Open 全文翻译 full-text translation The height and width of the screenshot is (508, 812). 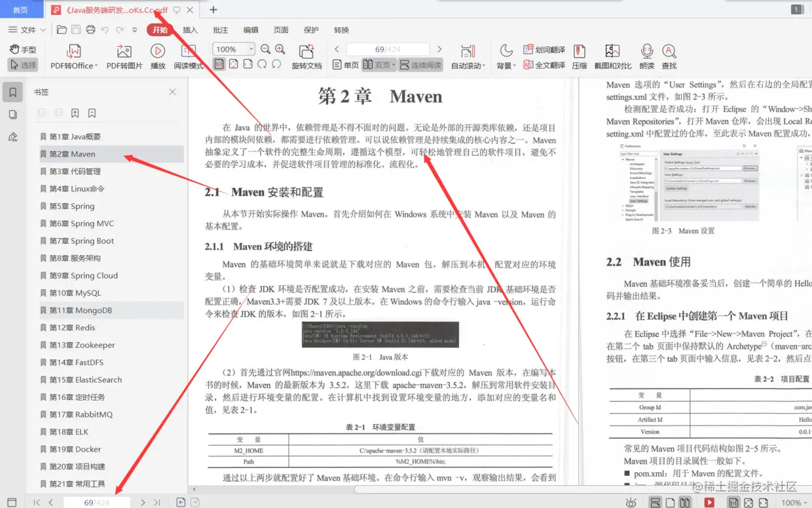point(544,65)
